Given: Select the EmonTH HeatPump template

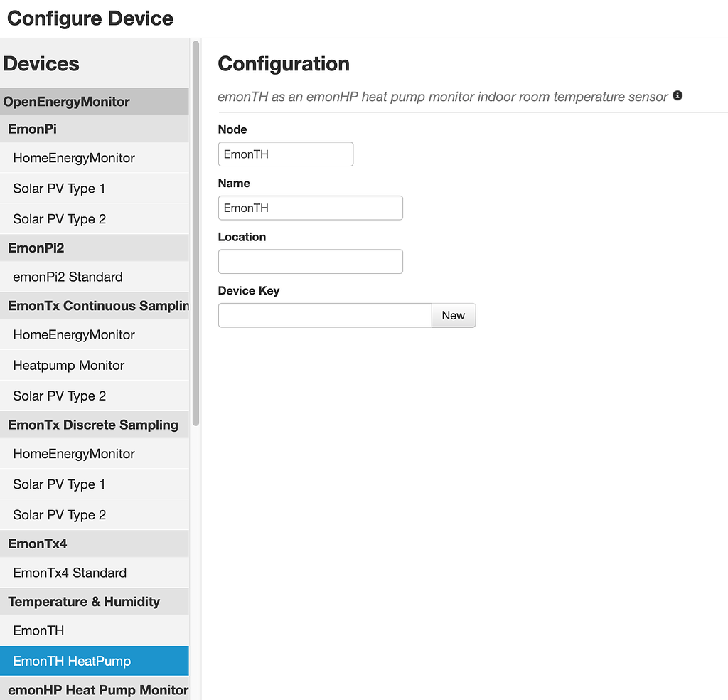Looking at the screenshot, I should coord(70,661).
